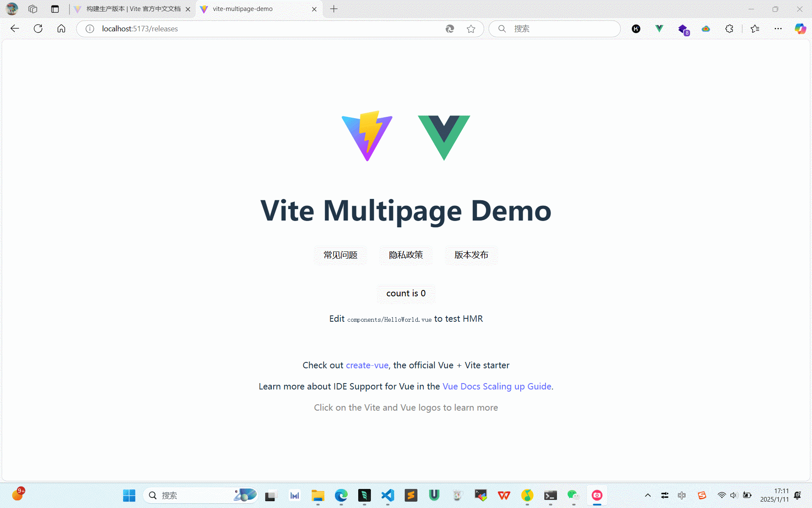812x508 pixels.
Task: Open the red camera recorder app on taskbar
Action: point(597,495)
